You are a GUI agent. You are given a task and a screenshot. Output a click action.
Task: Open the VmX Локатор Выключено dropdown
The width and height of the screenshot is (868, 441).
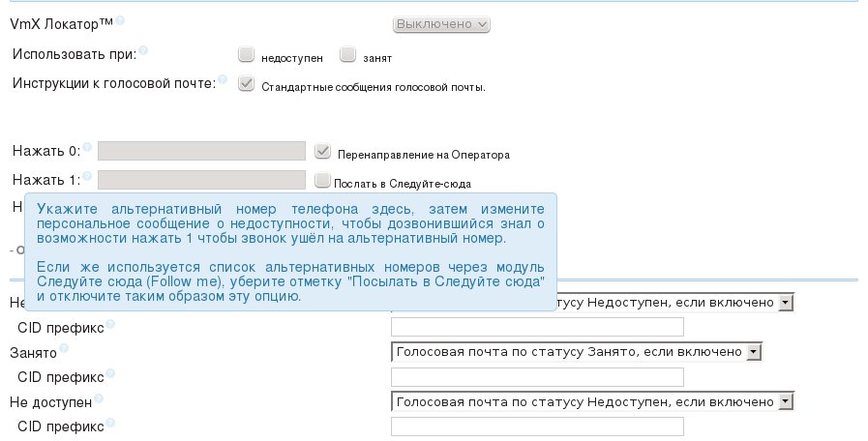coord(442,24)
